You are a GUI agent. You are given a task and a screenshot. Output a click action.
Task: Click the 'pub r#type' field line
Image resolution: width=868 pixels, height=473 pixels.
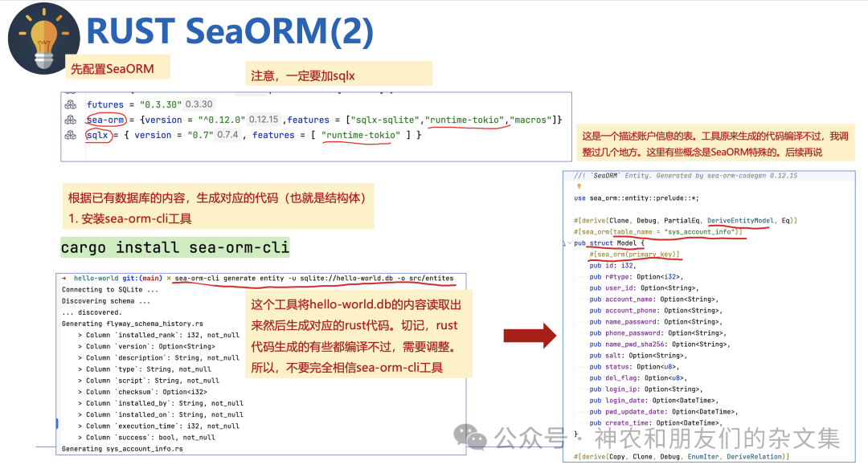637,276
